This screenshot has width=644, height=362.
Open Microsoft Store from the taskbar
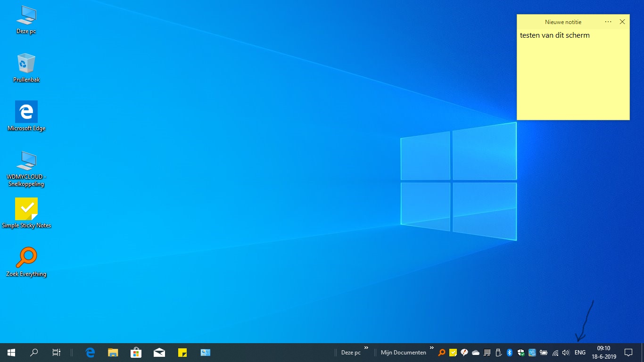(x=136, y=353)
